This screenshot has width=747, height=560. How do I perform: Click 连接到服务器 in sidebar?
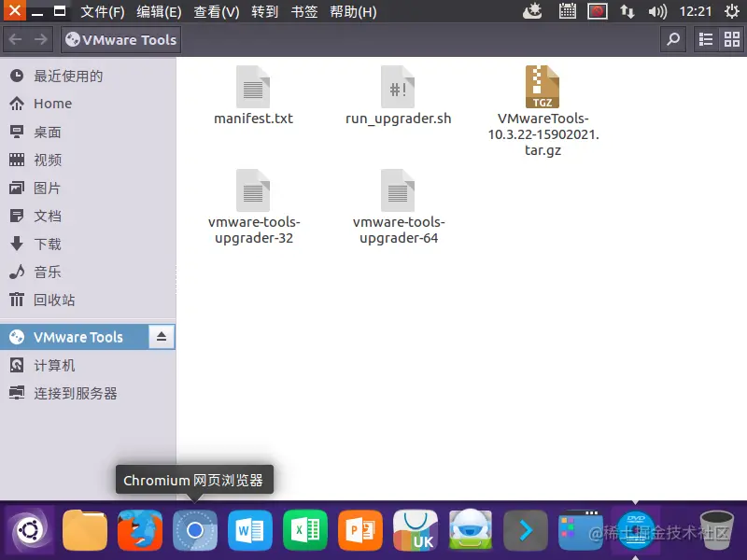(x=88, y=393)
